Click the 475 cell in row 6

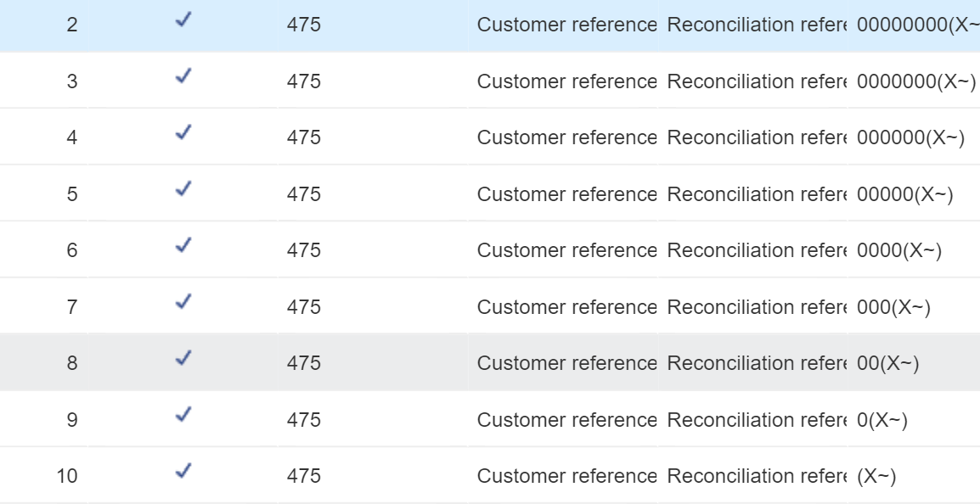point(373,249)
